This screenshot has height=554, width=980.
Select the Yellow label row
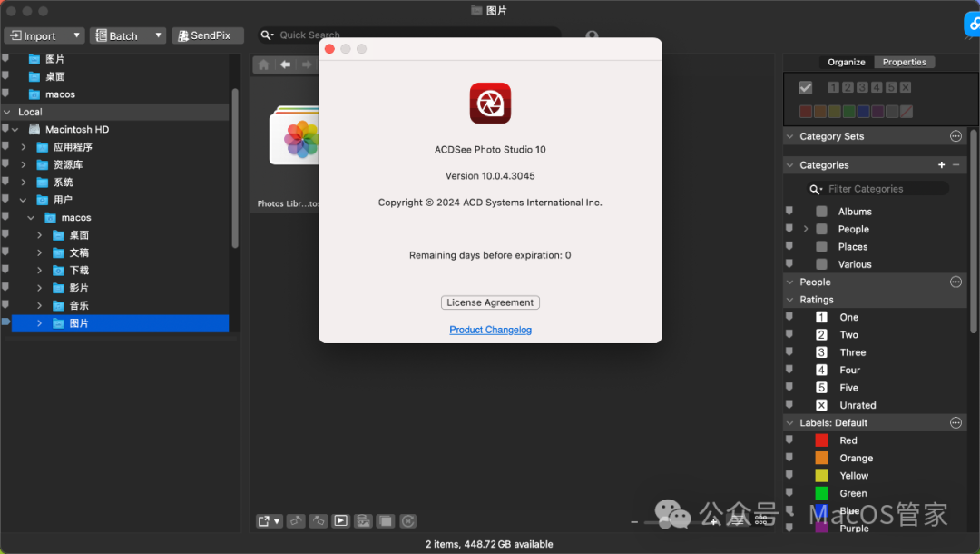(x=875, y=476)
